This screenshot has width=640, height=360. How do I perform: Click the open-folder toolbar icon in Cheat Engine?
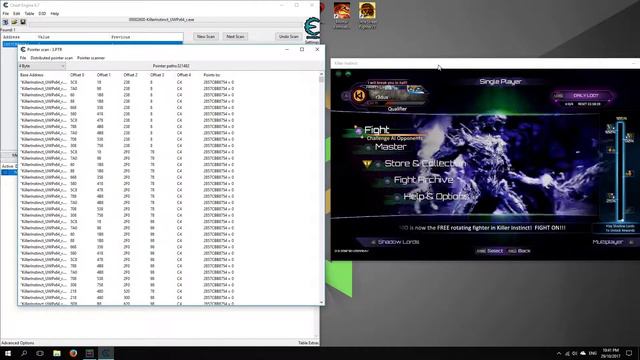coord(14,22)
